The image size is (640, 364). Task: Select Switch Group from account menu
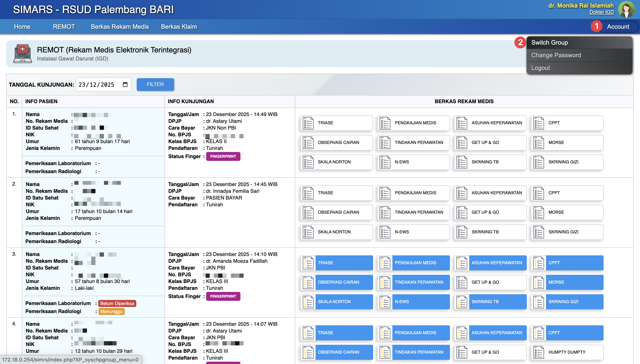[x=549, y=42]
